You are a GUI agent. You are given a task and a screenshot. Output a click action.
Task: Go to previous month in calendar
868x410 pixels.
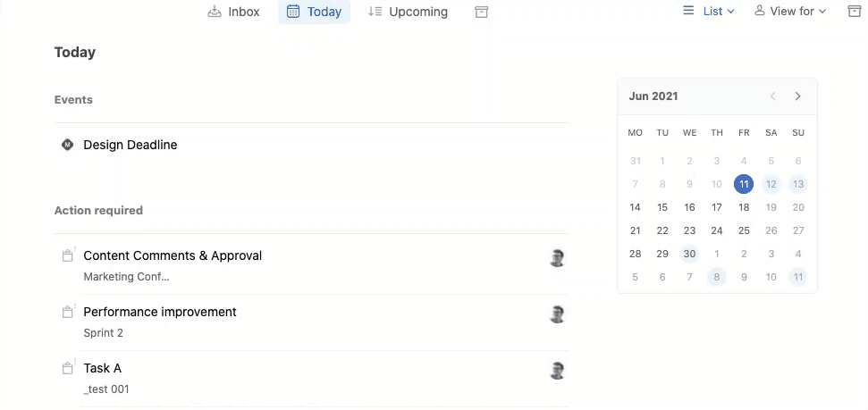point(772,96)
